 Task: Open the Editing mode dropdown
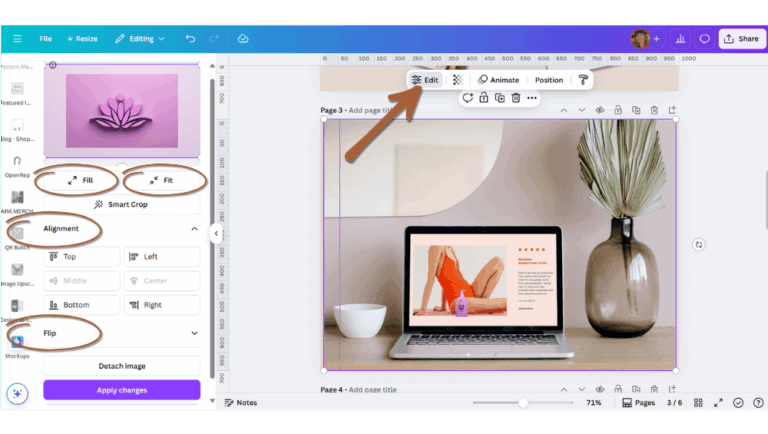[140, 39]
